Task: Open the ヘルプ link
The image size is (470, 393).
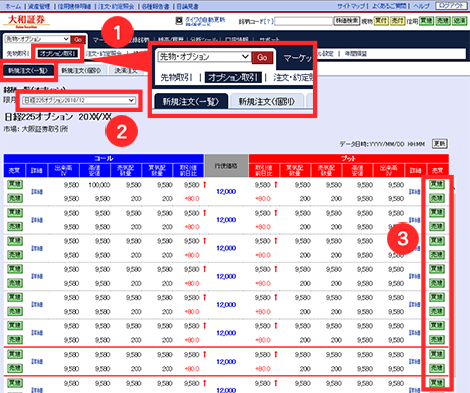Action: (421, 6)
